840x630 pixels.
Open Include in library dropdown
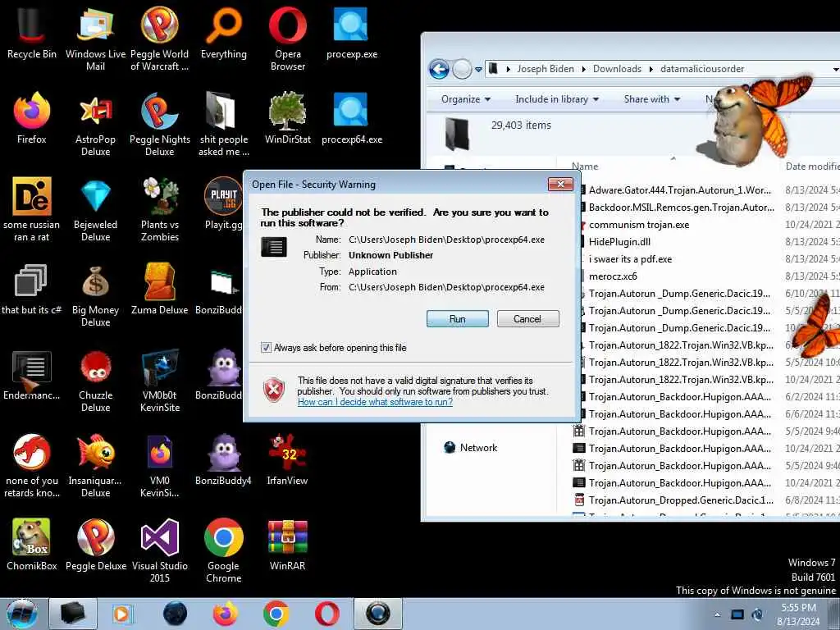pyautogui.click(x=557, y=99)
